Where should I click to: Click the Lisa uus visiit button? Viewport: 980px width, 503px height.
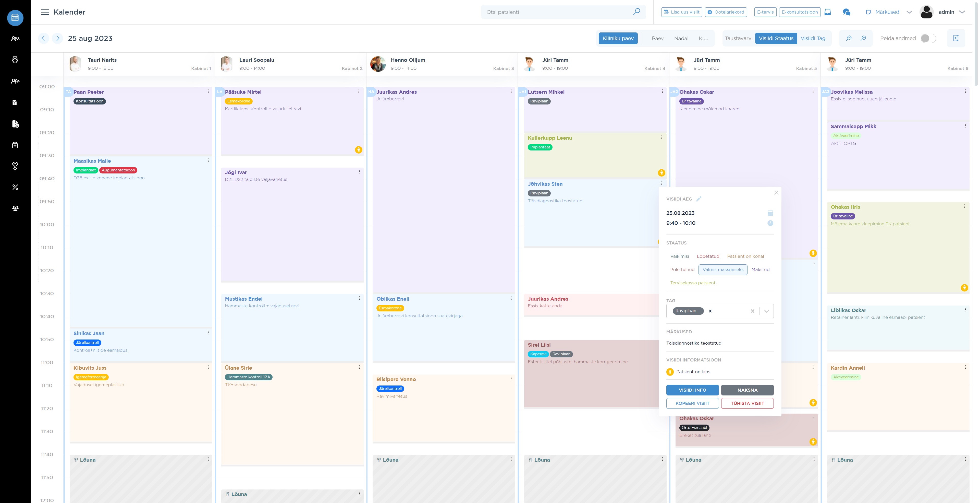pyautogui.click(x=681, y=12)
